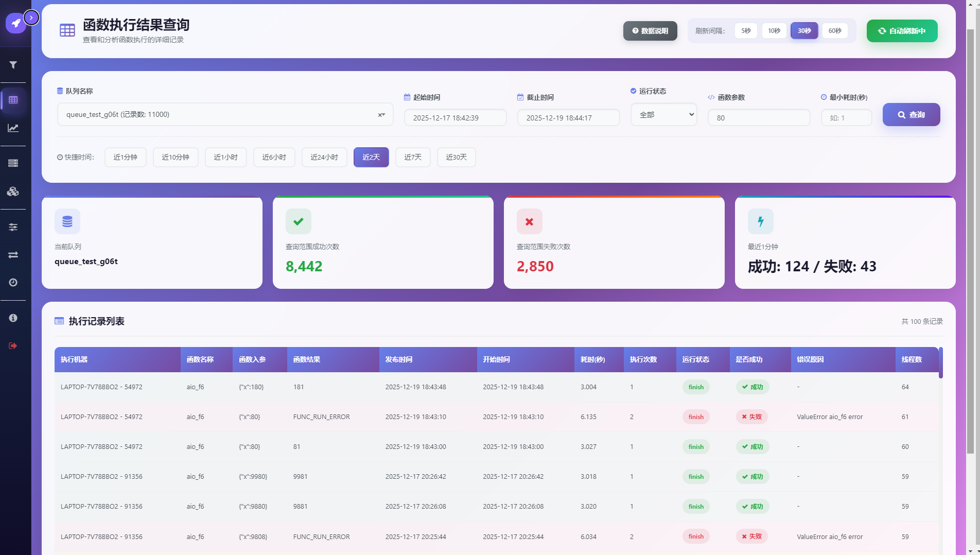Open the 运行状态 status dropdown

(x=663, y=115)
